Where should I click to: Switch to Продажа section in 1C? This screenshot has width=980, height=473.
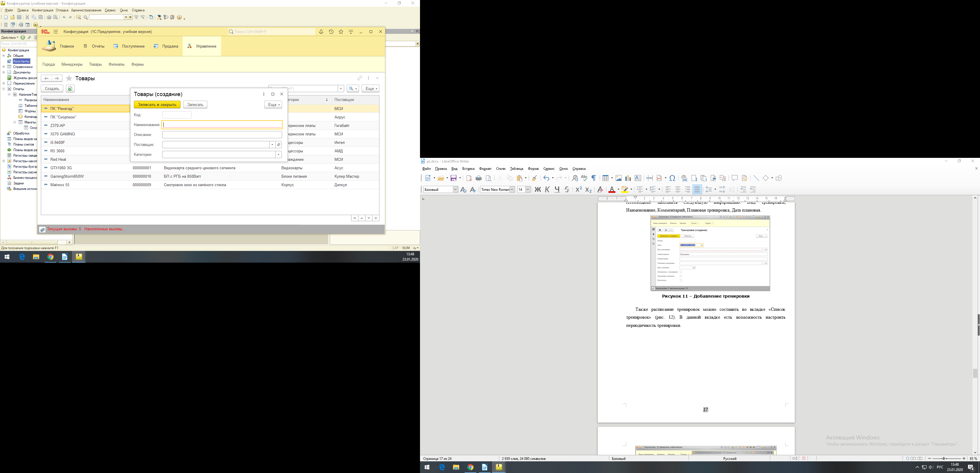166,46
